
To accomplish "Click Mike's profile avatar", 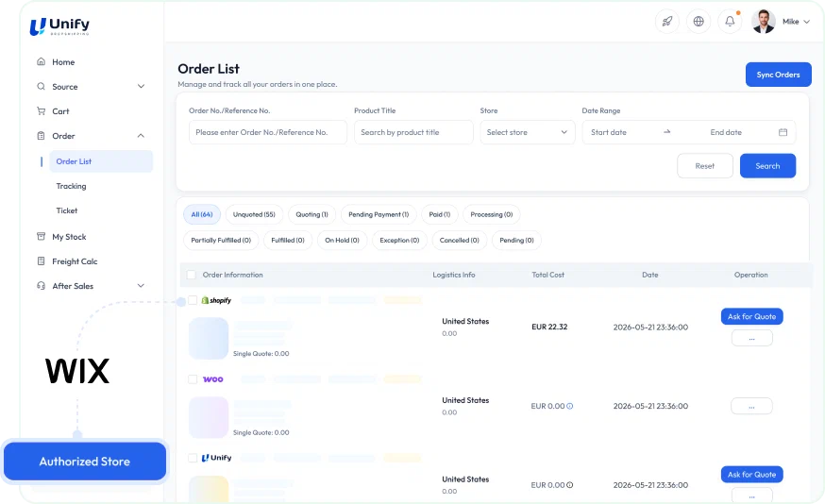I will [x=763, y=22].
